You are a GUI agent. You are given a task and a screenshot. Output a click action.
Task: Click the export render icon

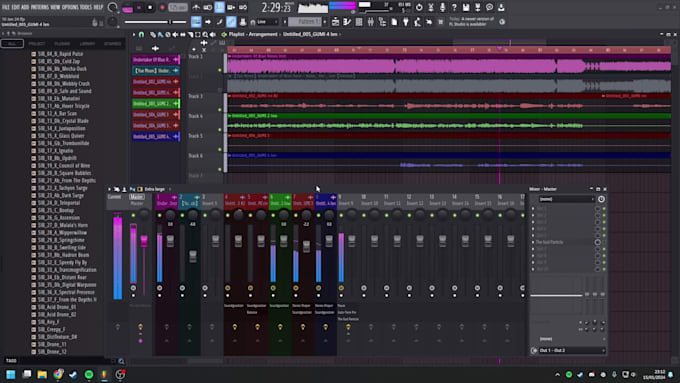[477, 7]
